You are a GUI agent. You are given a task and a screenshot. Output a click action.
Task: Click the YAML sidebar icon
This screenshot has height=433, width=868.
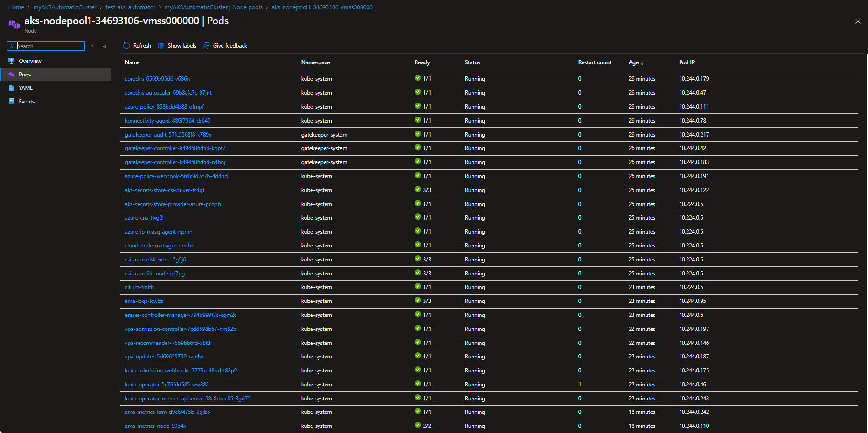pyautogui.click(x=12, y=88)
